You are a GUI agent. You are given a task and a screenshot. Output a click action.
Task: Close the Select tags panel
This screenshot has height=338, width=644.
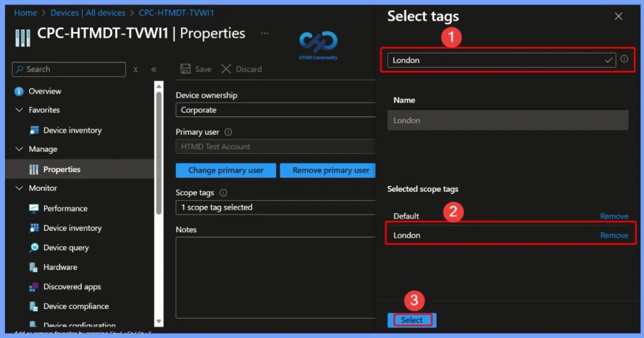click(x=619, y=16)
